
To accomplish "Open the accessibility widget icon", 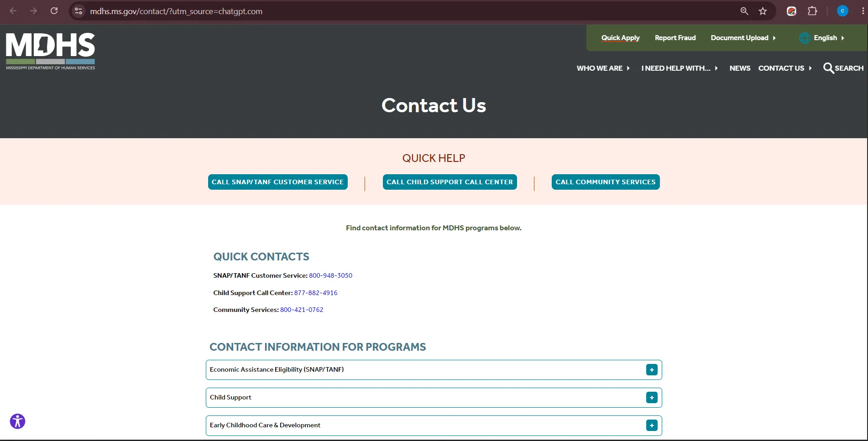I will point(17,421).
